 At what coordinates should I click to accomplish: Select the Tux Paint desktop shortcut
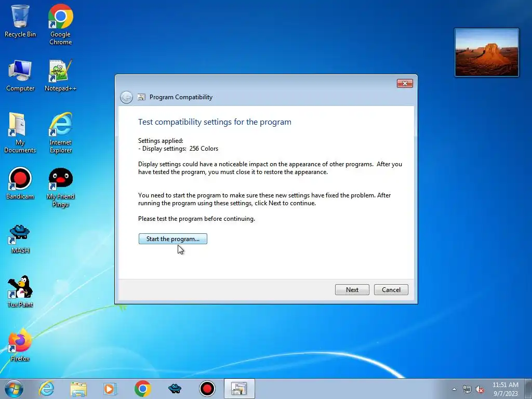[20, 292]
